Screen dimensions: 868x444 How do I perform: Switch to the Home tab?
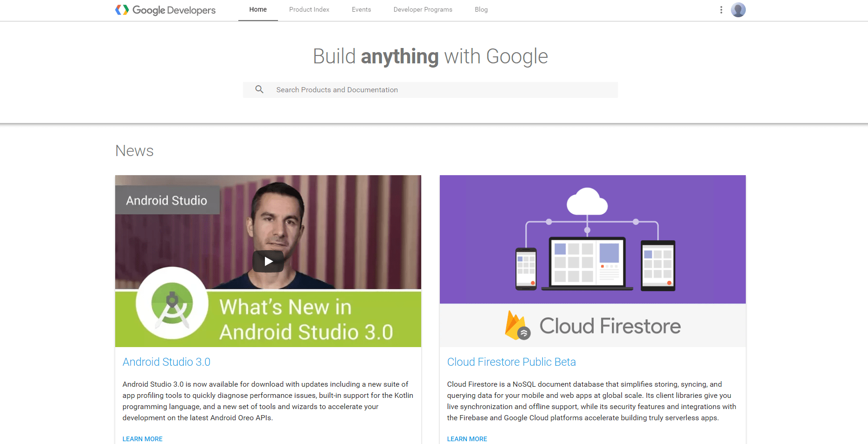(x=258, y=10)
